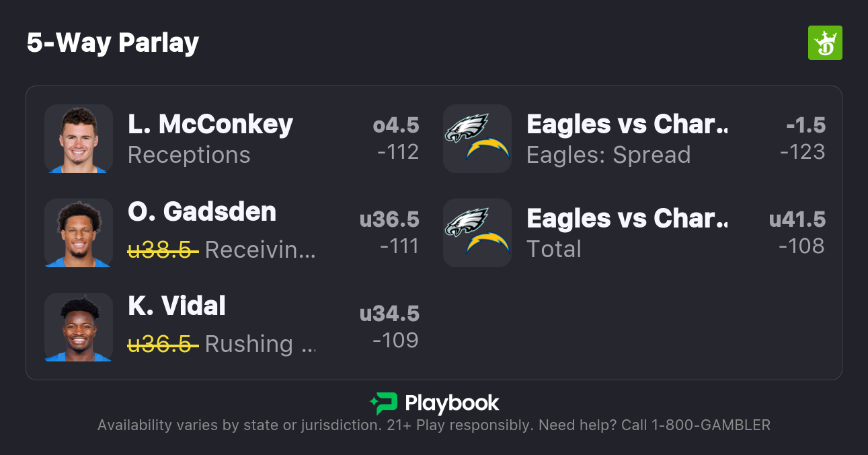Click the o4.5 receptions line
This screenshot has width=868, height=455.
396,125
